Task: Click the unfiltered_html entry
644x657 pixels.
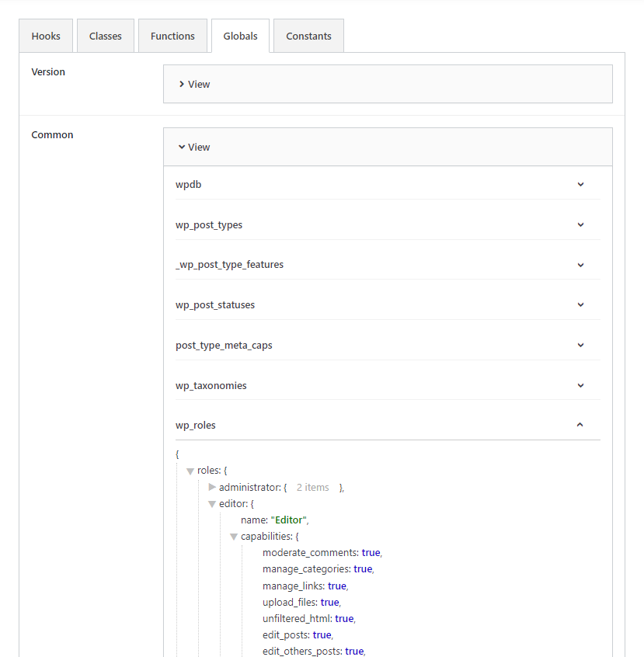Action: coord(308,618)
